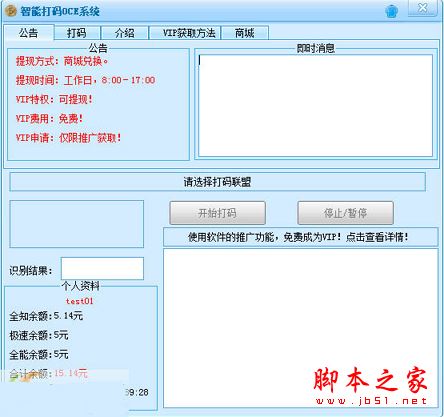Screen dimensions: 444x417
Task: Click the 全能余额: 5元 line
Action: [x=39, y=354]
